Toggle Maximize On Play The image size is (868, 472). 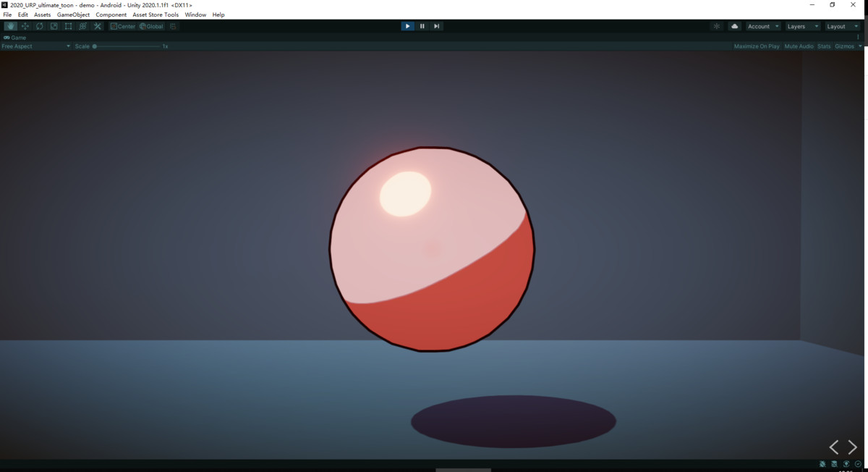coord(757,46)
